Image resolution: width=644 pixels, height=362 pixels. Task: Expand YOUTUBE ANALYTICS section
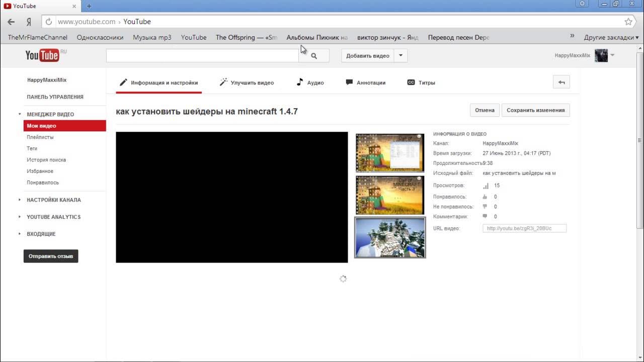(20, 217)
